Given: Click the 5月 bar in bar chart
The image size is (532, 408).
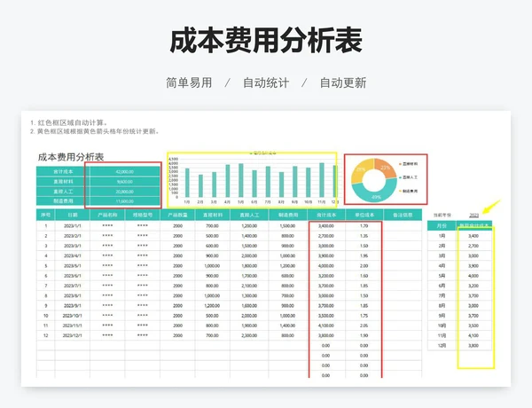Looking at the screenshot, I should coord(241,180).
